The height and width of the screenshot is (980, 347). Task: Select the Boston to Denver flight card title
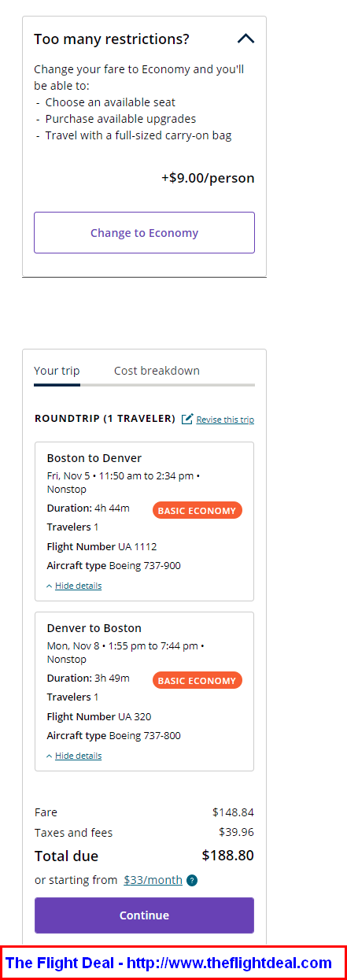tap(94, 458)
